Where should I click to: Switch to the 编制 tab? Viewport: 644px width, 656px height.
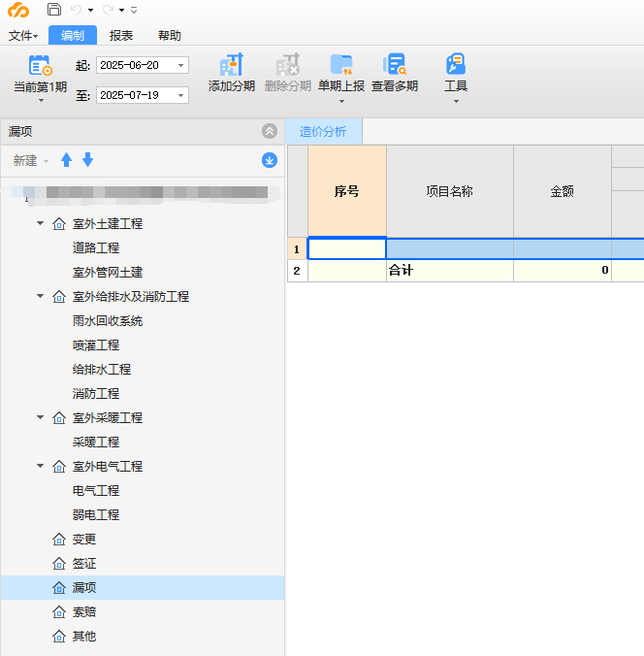(x=73, y=35)
